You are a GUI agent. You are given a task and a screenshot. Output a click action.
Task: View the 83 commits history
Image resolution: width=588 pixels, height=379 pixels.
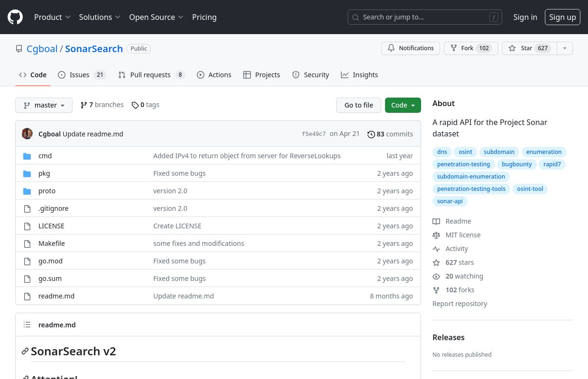pos(390,134)
